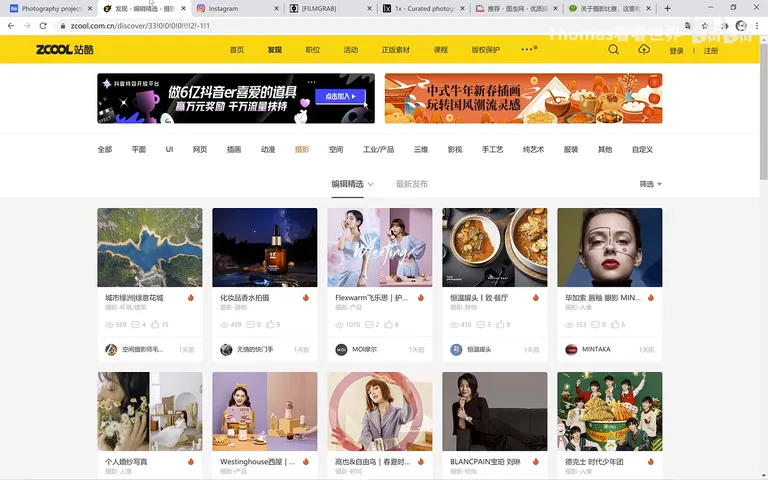Select the 插画 category
Screen dimensions: 768x480
coord(234,149)
